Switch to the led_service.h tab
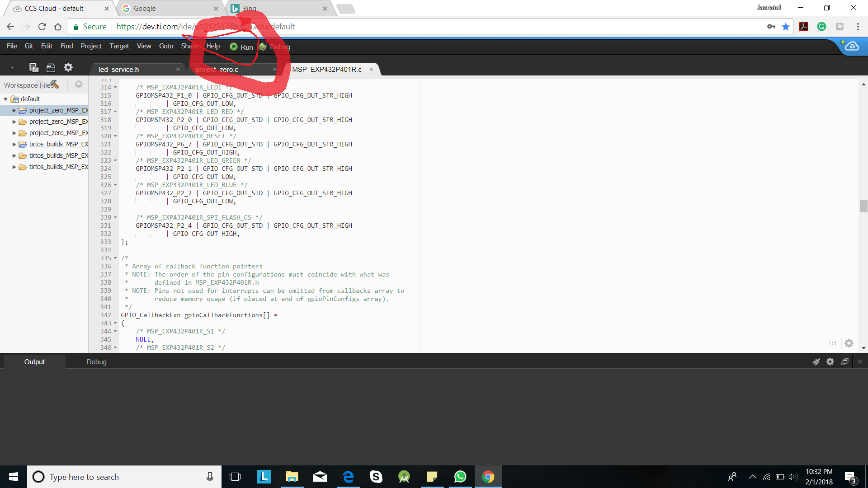 pyautogui.click(x=119, y=70)
